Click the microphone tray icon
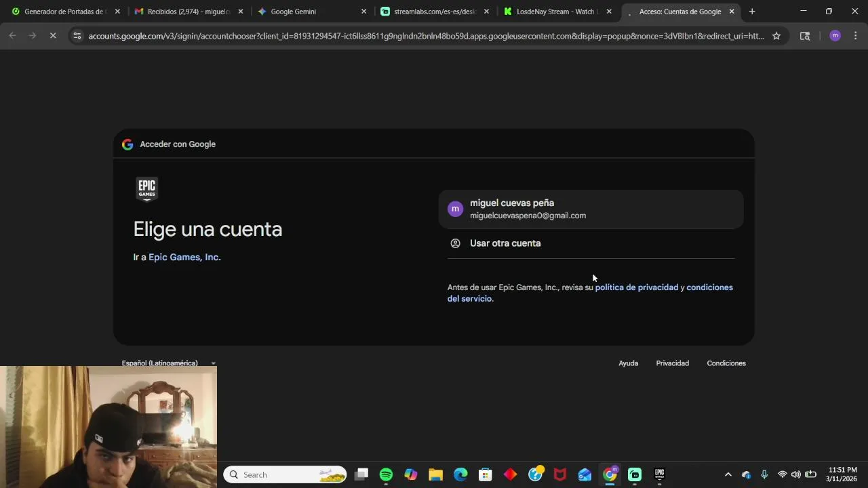 pos(764,474)
